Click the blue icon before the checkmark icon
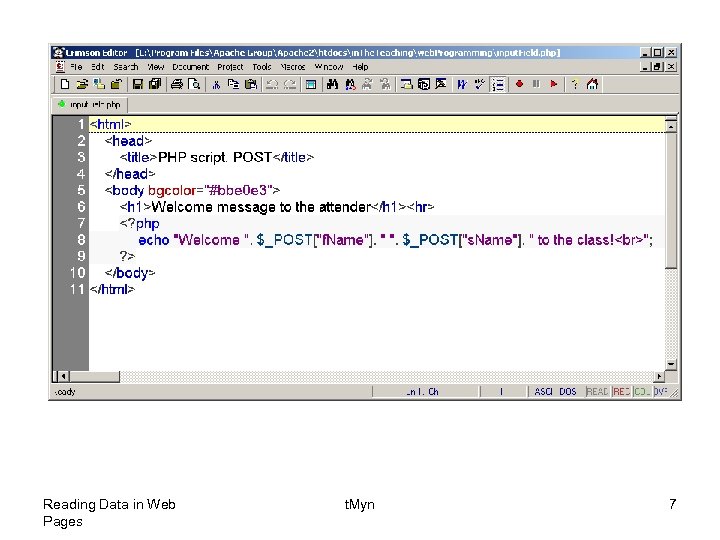Viewport: 720px width, 540px height. click(x=462, y=84)
